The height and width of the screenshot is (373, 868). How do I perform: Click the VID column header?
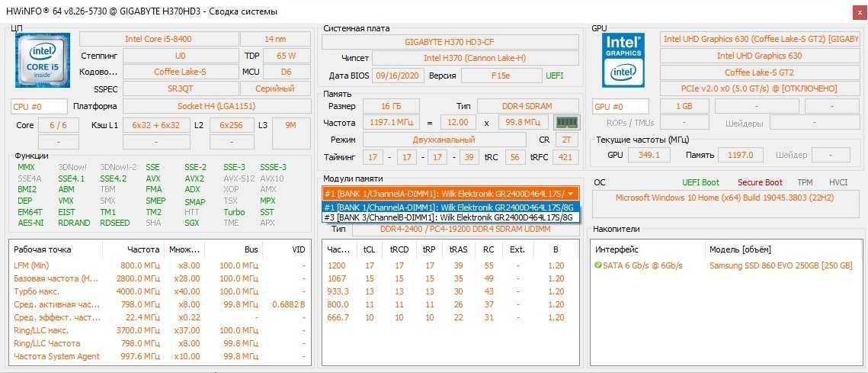(x=299, y=250)
